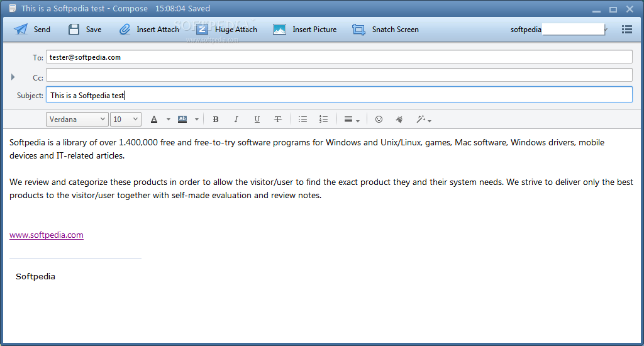
Task: Insert a bulleted list
Action: [x=303, y=120]
